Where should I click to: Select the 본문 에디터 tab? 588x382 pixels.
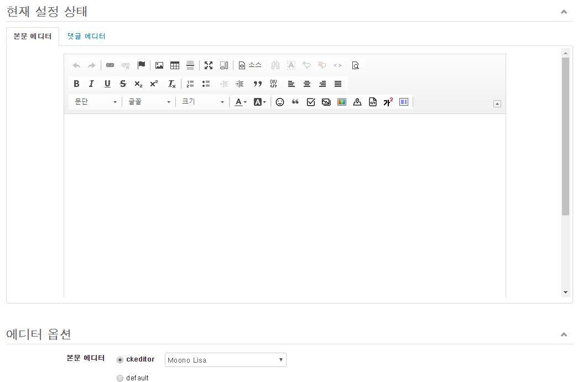33,37
